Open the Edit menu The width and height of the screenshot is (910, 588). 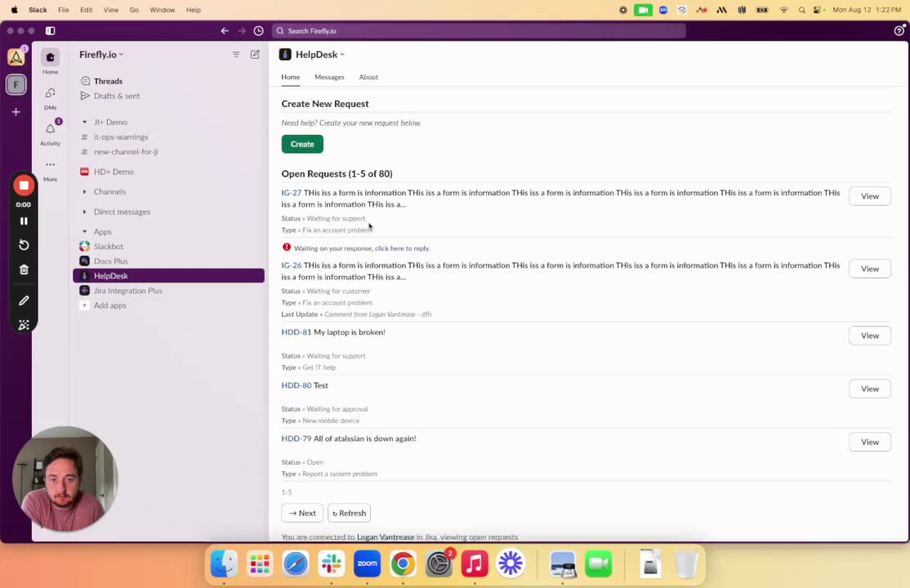pos(86,10)
